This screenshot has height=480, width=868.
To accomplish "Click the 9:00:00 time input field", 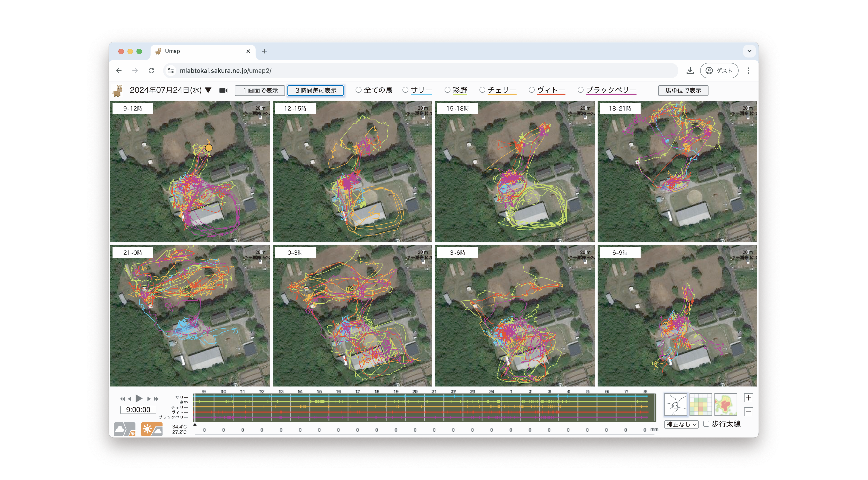I will pyautogui.click(x=138, y=410).
